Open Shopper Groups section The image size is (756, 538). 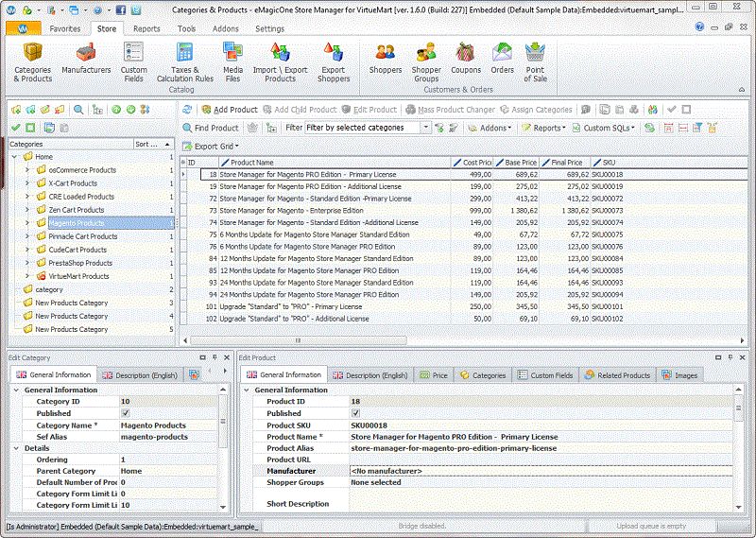(426, 62)
